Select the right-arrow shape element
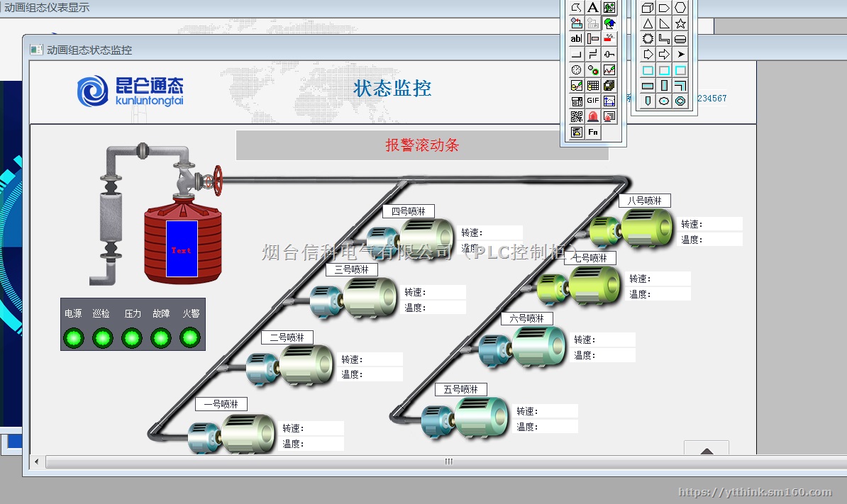Screen dimensions: 847x504 coord(664,55)
